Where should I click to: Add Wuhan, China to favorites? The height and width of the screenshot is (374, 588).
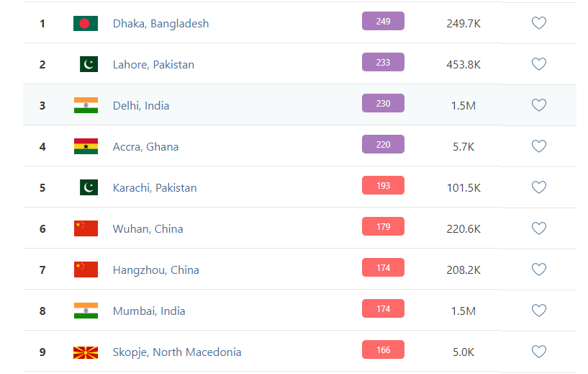tap(539, 228)
